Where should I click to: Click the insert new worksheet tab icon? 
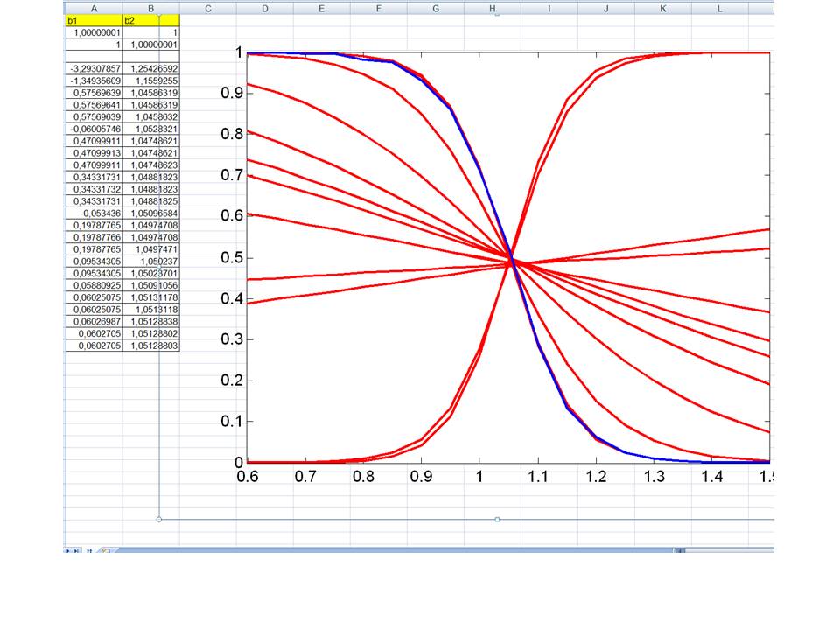click(104, 550)
